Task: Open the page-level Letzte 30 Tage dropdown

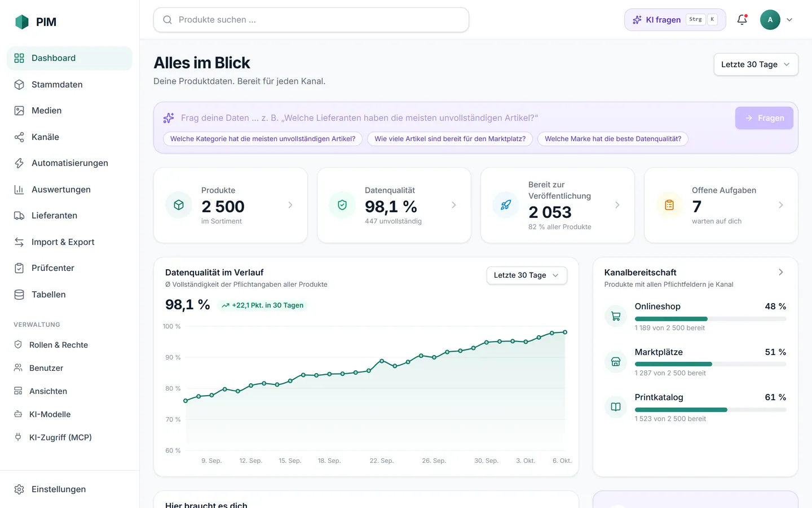Action: (756, 64)
